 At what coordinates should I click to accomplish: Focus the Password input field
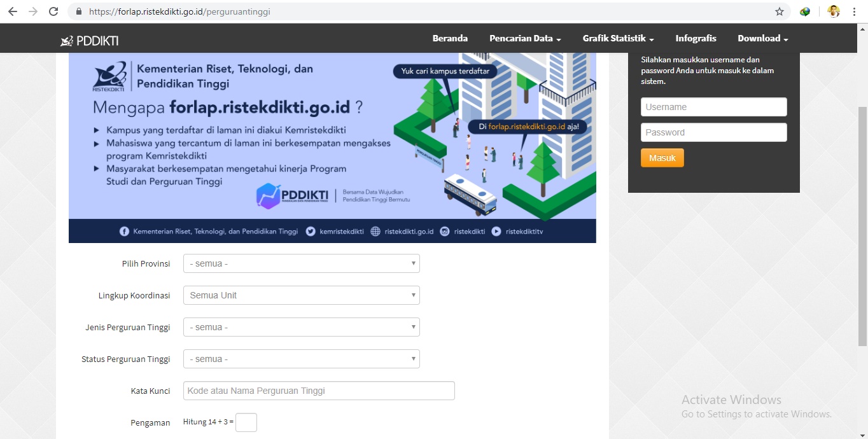coord(714,132)
